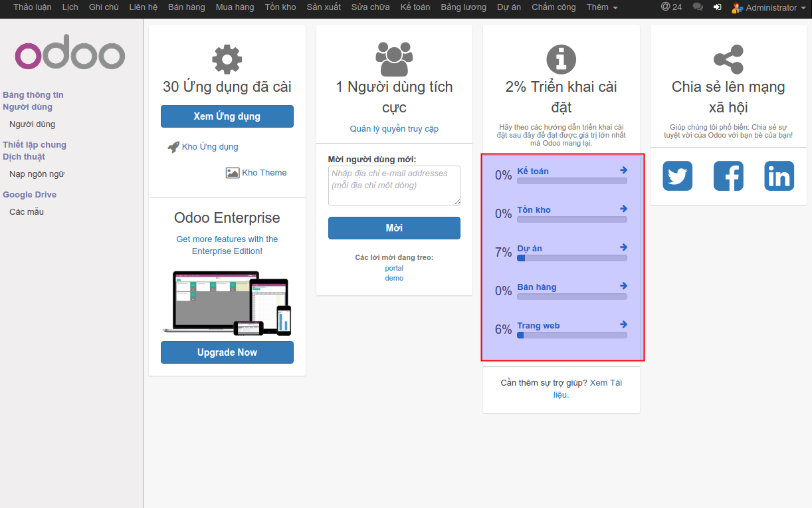Open the Liên hệ menu
This screenshot has width=812, height=508.
coord(144,7)
